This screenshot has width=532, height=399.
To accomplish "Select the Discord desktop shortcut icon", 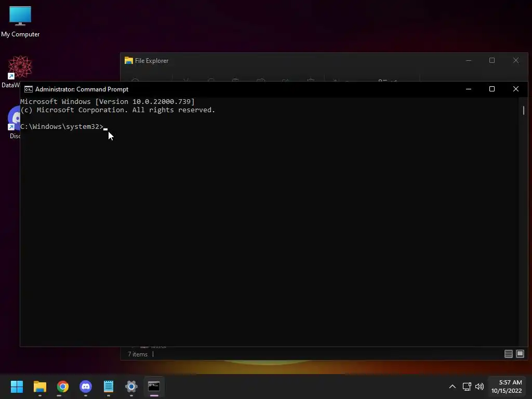I will click(14, 119).
